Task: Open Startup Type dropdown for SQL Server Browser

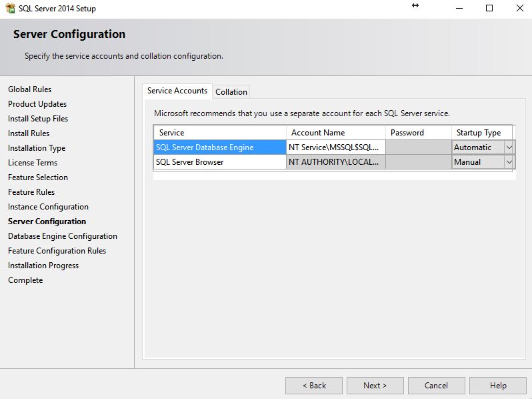Action: (509, 162)
